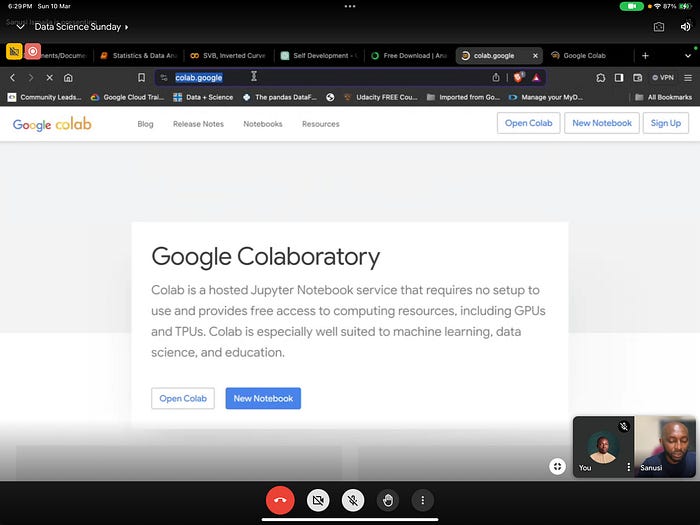Screen dimensions: 700x525
Task: Go back in the browser
Action: tap(12, 78)
